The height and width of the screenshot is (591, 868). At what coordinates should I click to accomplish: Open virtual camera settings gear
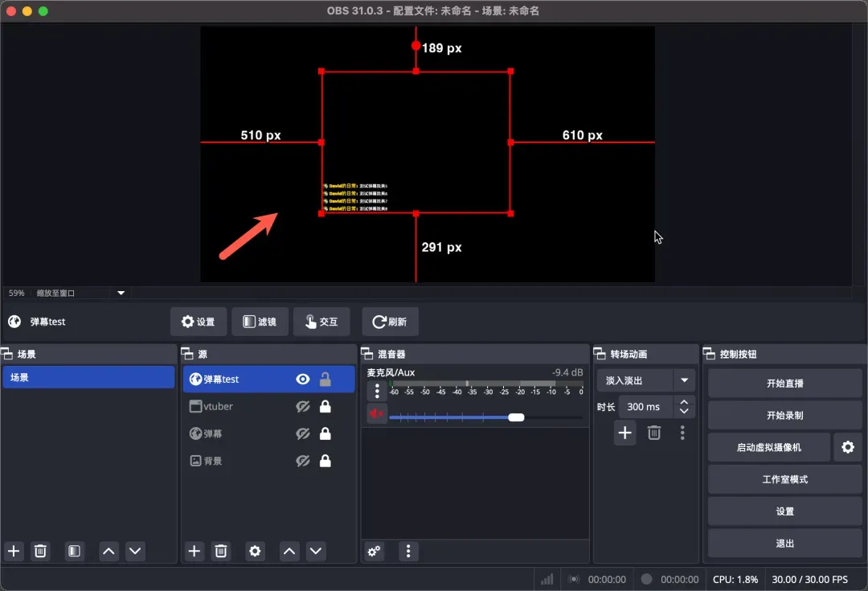coord(848,447)
